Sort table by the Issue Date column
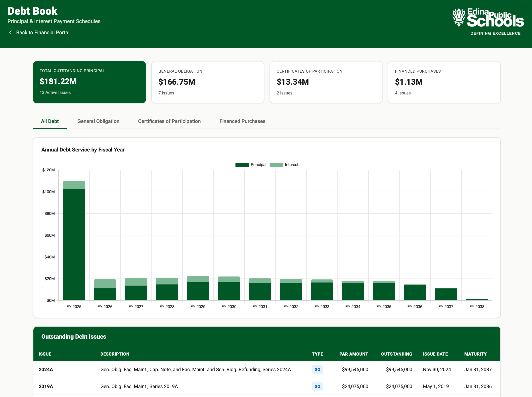 point(435,354)
